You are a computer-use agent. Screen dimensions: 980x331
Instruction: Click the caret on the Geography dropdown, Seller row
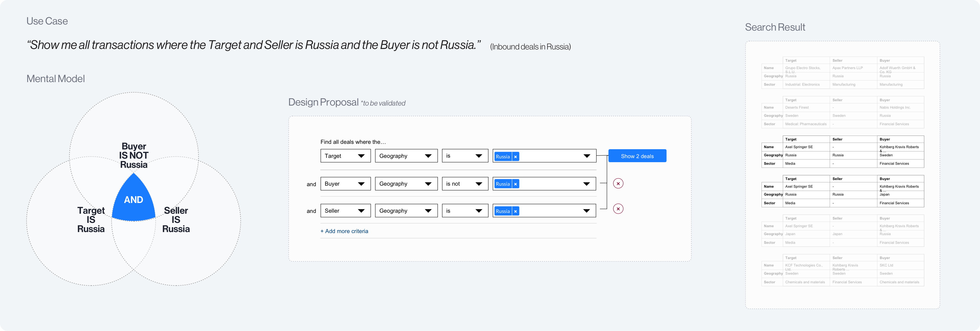(428, 211)
